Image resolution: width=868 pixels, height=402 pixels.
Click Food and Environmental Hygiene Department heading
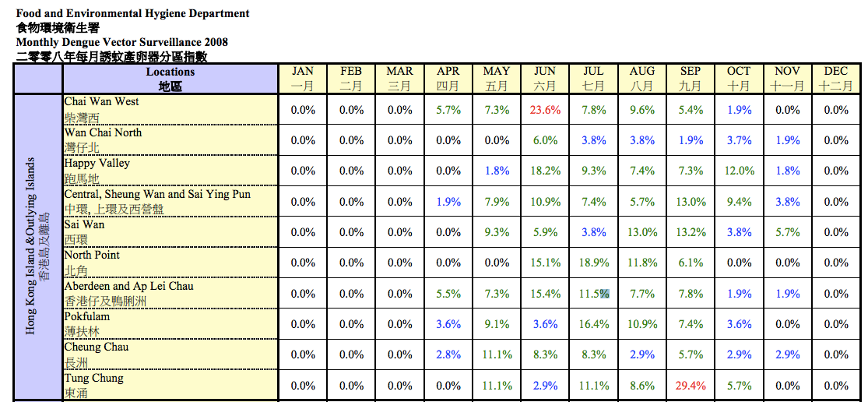click(133, 13)
